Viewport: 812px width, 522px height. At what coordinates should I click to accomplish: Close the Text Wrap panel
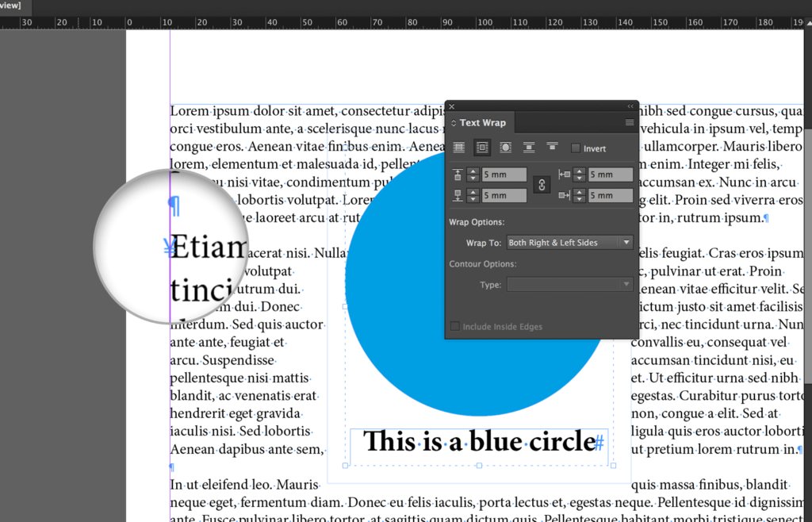click(452, 106)
